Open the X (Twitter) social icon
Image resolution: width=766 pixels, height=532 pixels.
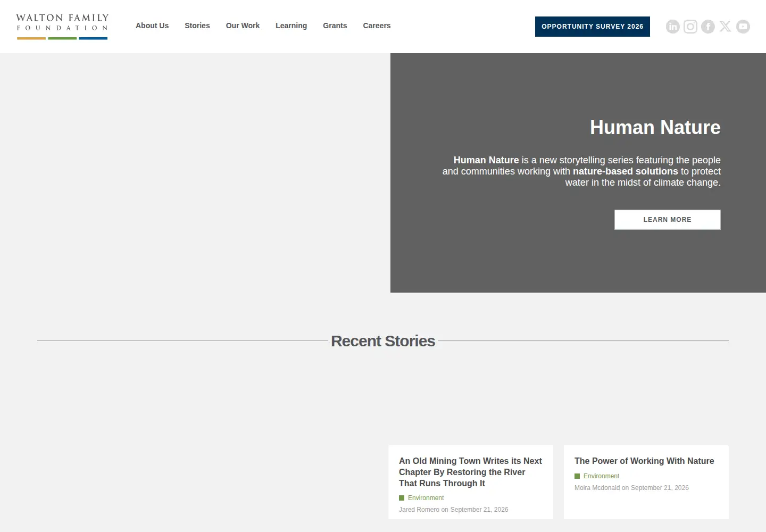pyautogui.click(x=726, y=27)
